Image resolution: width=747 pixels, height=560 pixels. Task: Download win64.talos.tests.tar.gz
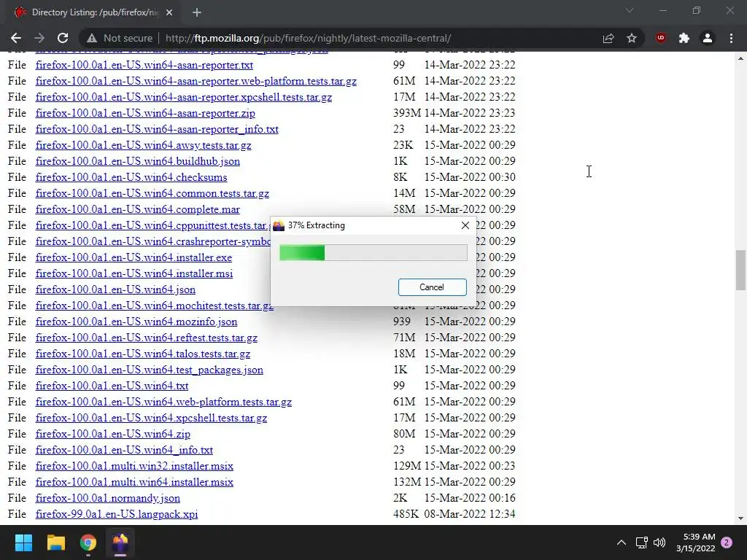click(143, 354)
